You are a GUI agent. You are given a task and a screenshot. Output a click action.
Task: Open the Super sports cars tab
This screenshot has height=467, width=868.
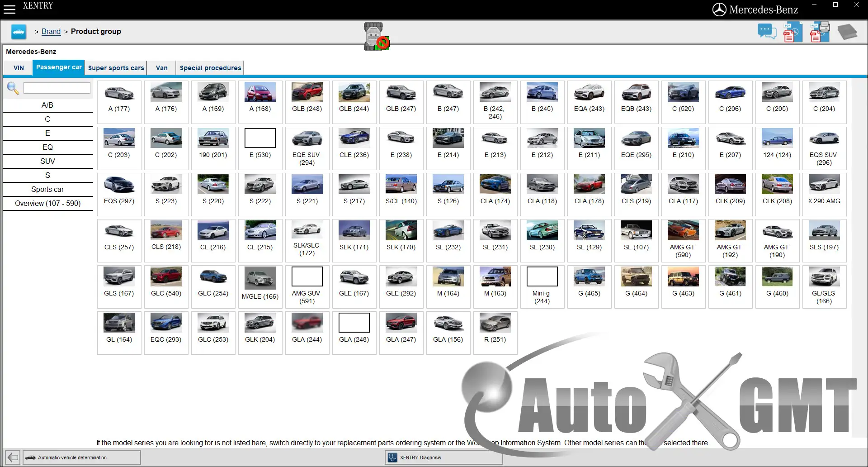[116, 68]
